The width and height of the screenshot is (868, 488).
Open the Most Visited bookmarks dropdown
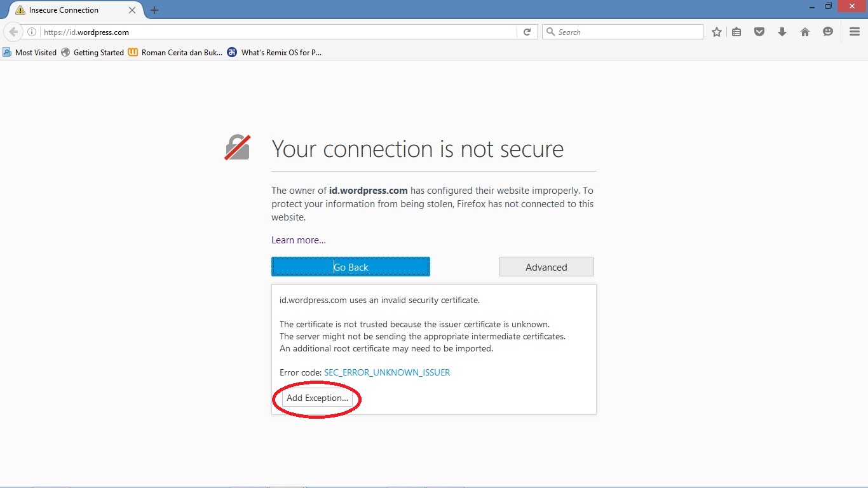29,52
